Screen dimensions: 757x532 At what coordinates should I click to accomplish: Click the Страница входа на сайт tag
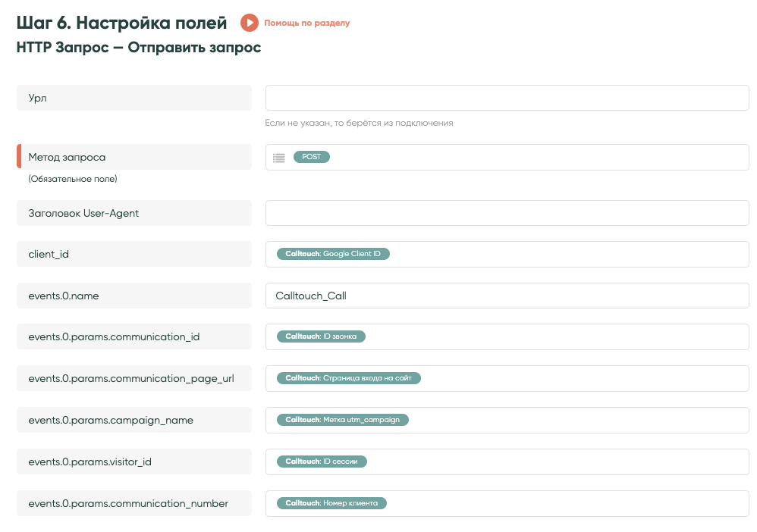tap(347, 377)
